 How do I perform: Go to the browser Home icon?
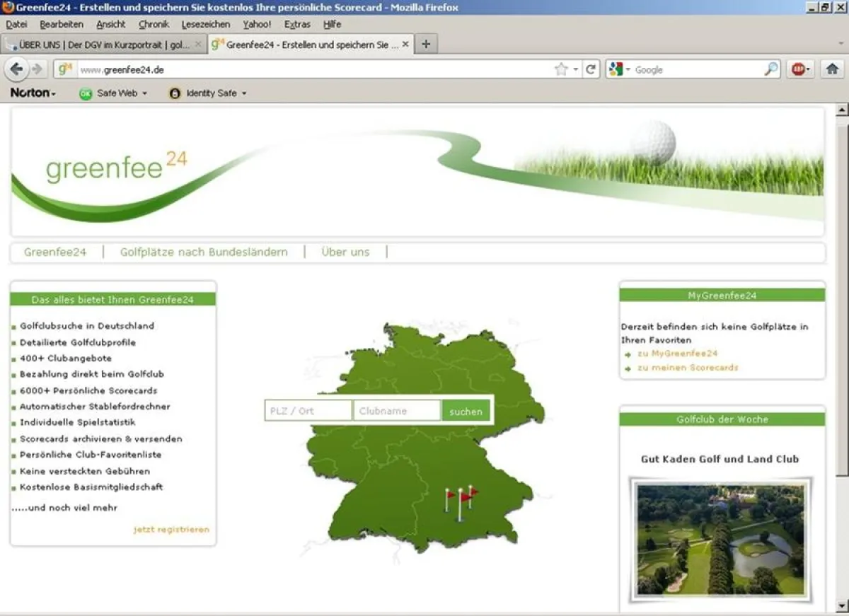(x=832, y=69)
